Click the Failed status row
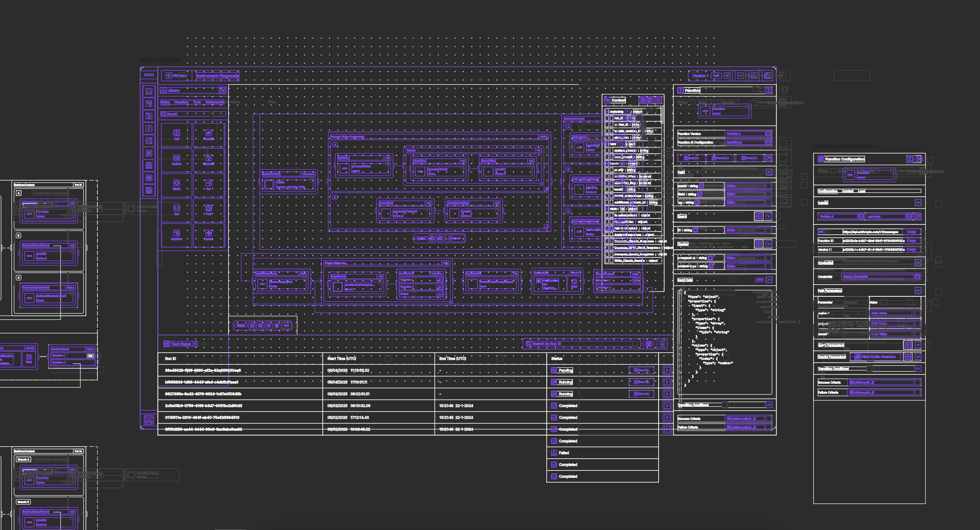 coord(603,453)
